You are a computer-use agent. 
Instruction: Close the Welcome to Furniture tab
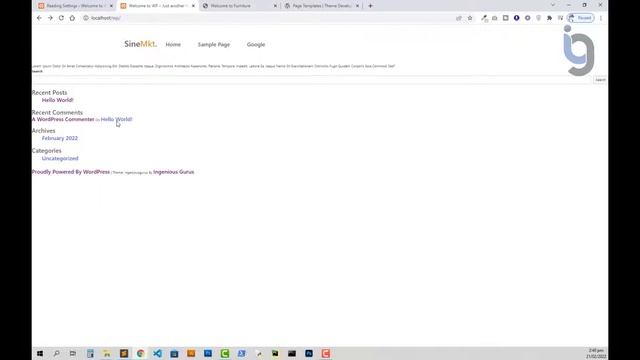click(275, 6)
